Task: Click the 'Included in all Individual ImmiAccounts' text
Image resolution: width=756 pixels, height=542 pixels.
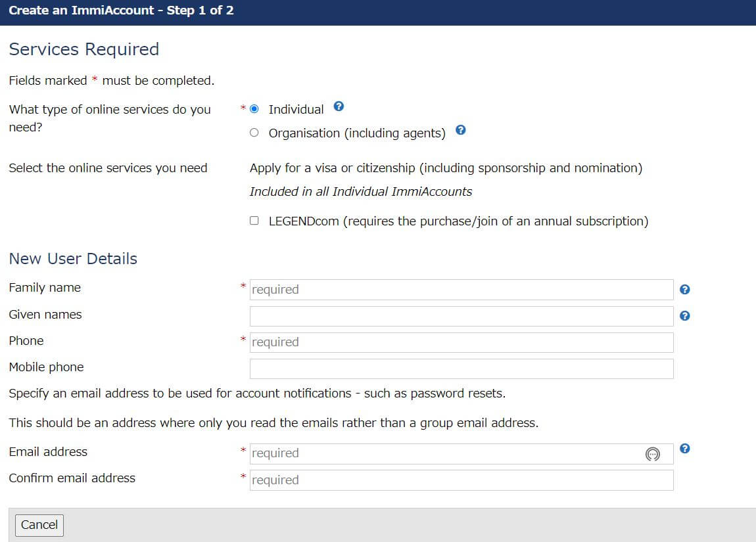Action: [x=361, y=192]
